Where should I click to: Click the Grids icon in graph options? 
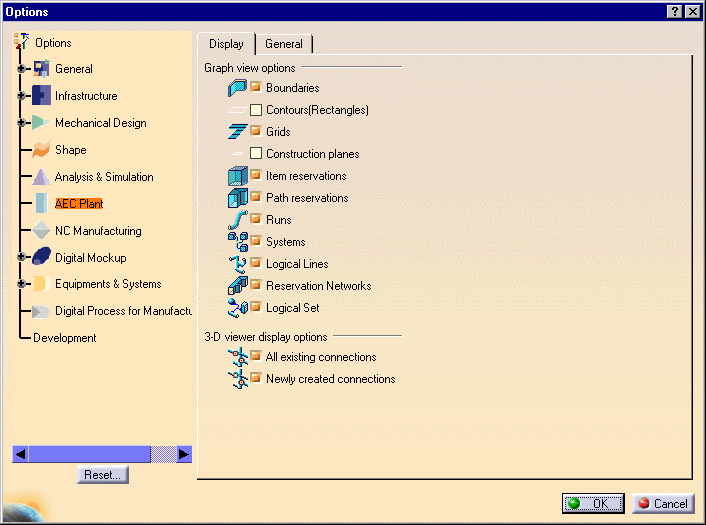point(237,132)
